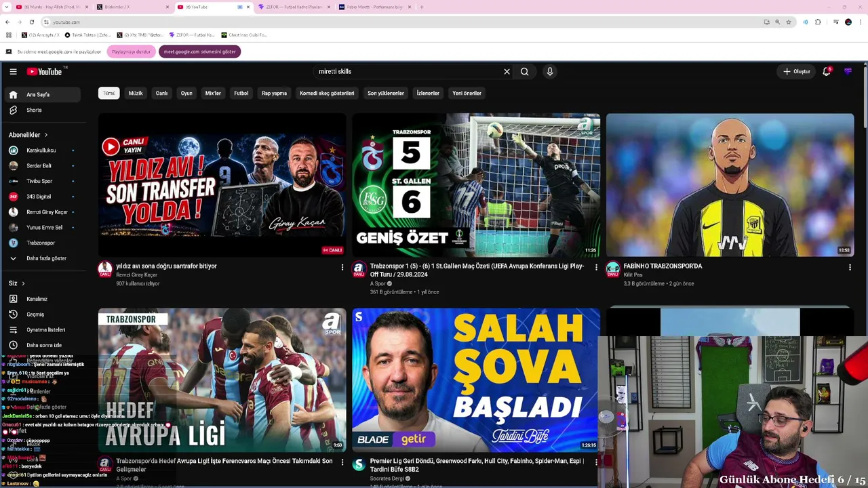Click the Oluştur create button
This screenshot has width=868, height=488.
[797, 71]
